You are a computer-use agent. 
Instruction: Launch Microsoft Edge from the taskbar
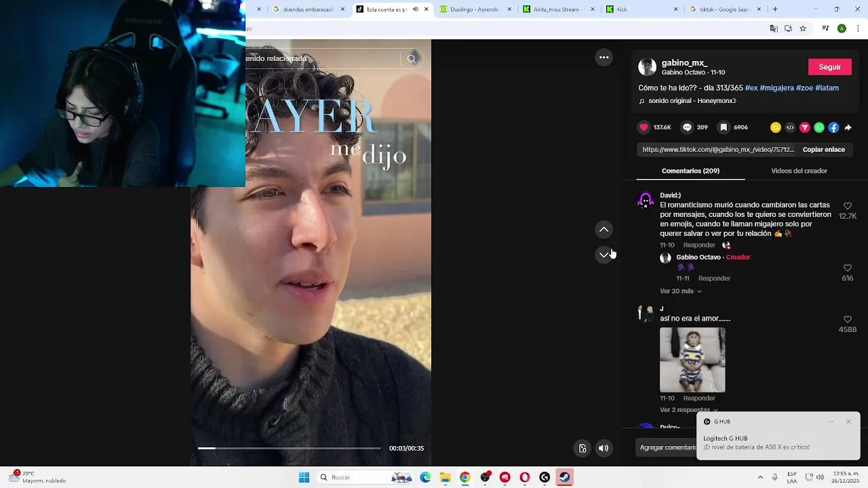pos(425,478)
